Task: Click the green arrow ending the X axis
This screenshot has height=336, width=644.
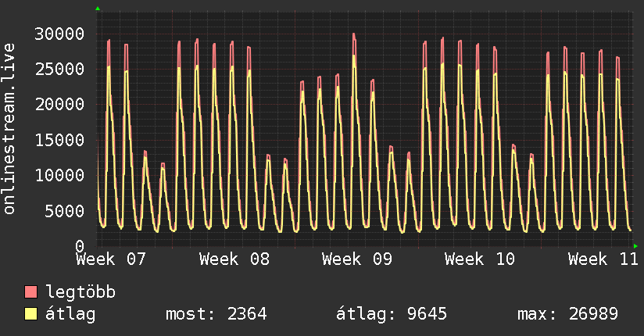Action: tap(635, 246)
